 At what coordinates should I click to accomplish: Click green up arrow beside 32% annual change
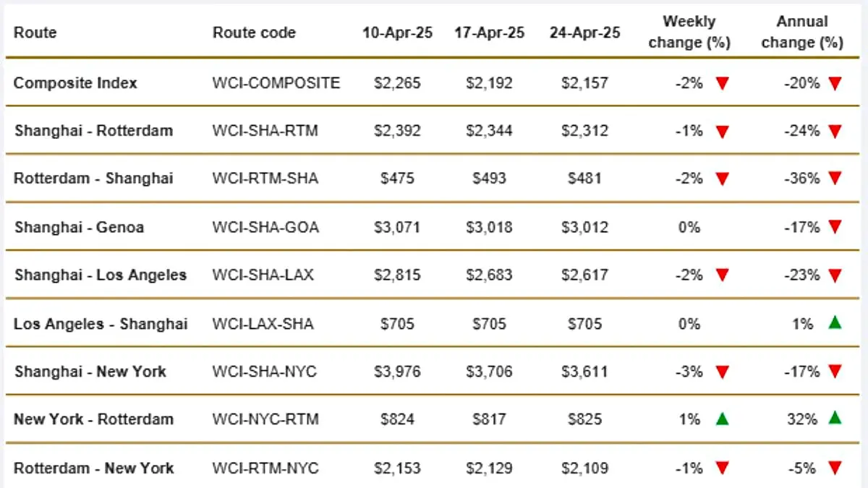(x=835, y=418)
